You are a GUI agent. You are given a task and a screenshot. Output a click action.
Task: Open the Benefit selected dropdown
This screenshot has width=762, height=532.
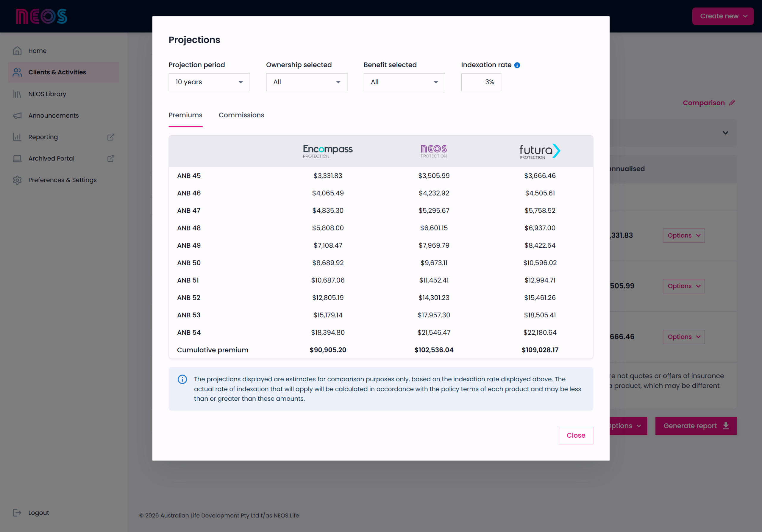pos(404,82)
